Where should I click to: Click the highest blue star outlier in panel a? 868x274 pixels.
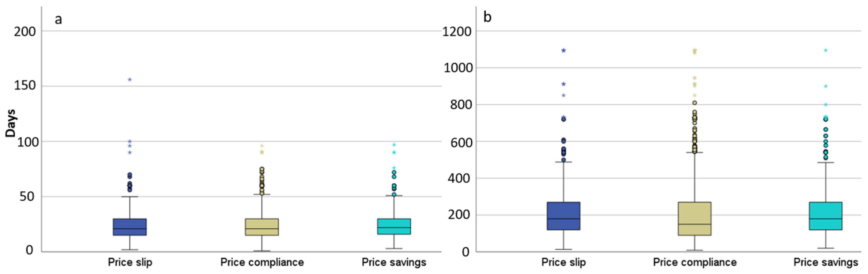click(130, 79)
